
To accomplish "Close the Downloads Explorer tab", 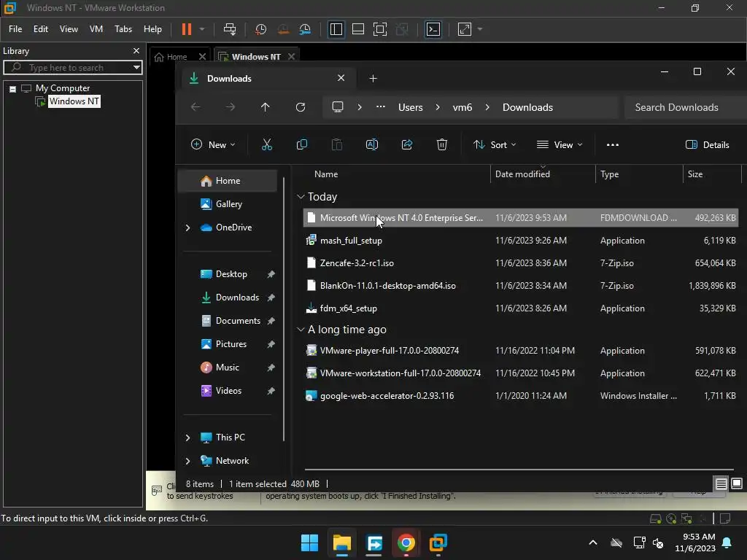I will click(x=341, y=77).
